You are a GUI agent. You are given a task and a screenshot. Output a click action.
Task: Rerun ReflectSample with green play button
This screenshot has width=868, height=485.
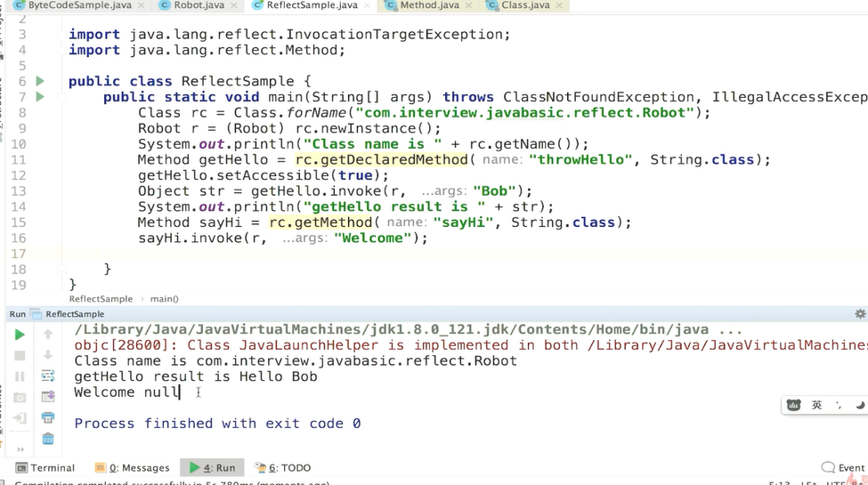[20, 335]
